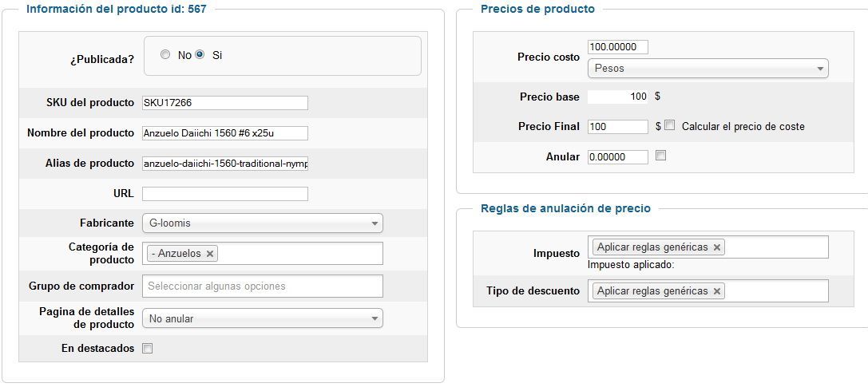Image resolution: width=868 pixels, height=391 pixels.
Task: Select the Precio base field
Action: (x=618, y=97)
